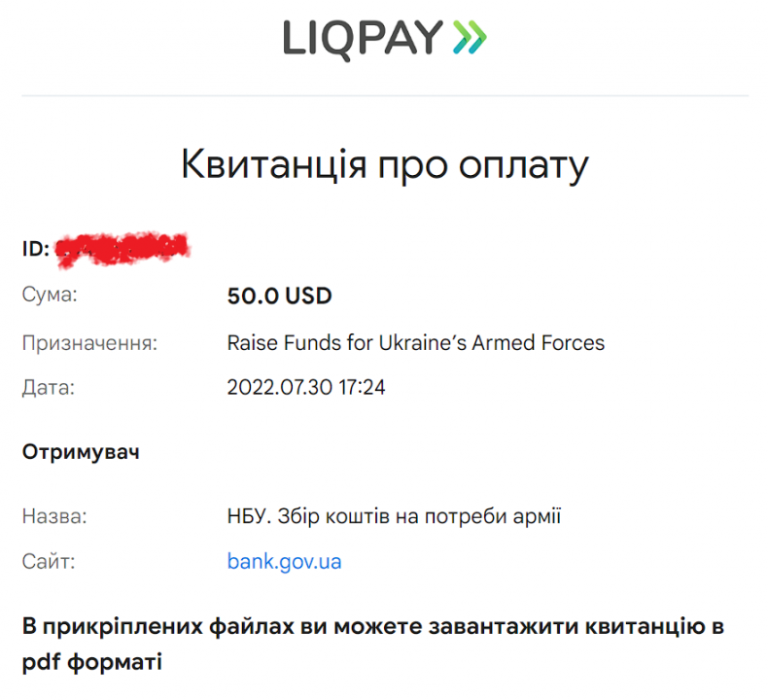Click the "ID:" label
Viewport: 768px width, 700px height.
pos(35,249)
